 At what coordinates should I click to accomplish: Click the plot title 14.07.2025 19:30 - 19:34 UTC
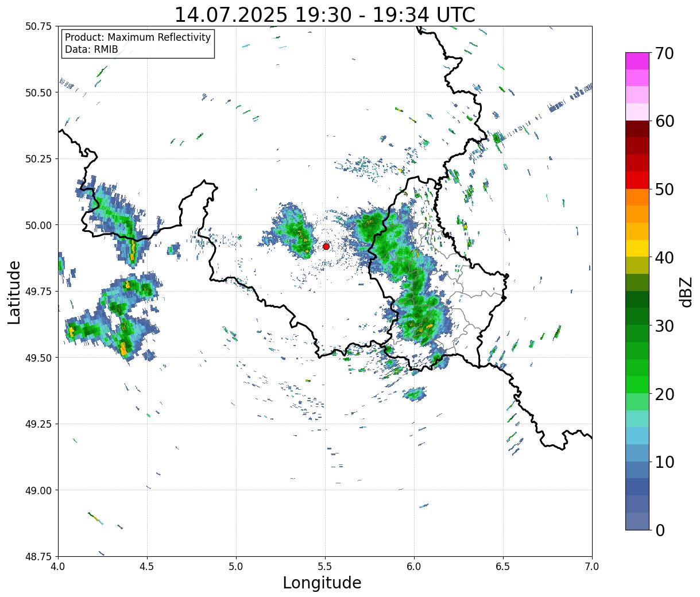point(325,15)
